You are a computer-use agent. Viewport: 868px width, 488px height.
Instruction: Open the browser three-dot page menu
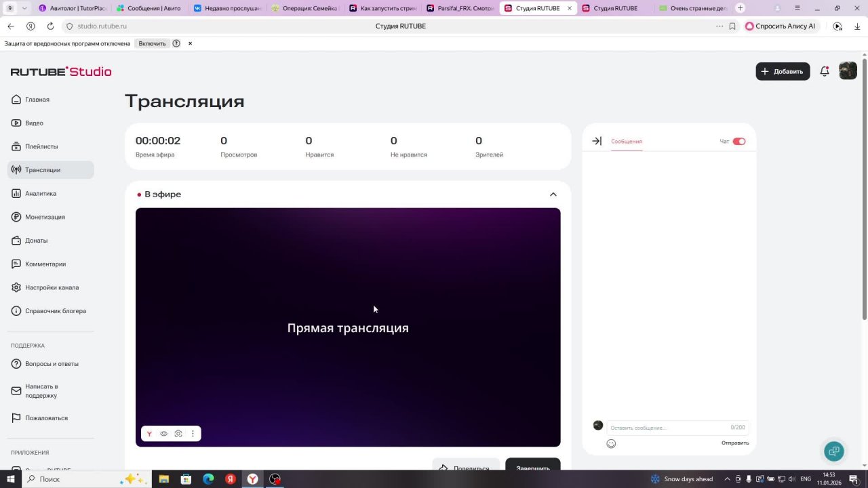click(x=719, y=26)
